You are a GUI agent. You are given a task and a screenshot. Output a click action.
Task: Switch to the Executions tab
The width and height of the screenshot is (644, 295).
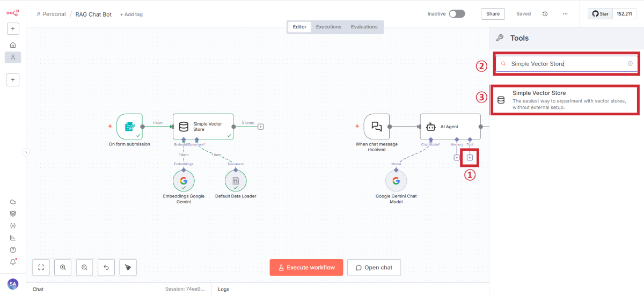[328, 27]
